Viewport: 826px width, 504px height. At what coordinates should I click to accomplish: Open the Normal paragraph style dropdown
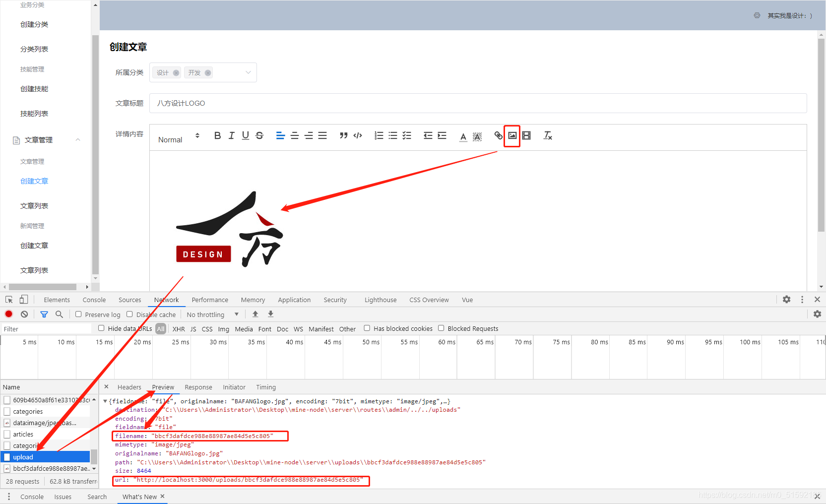click(178, 139)
